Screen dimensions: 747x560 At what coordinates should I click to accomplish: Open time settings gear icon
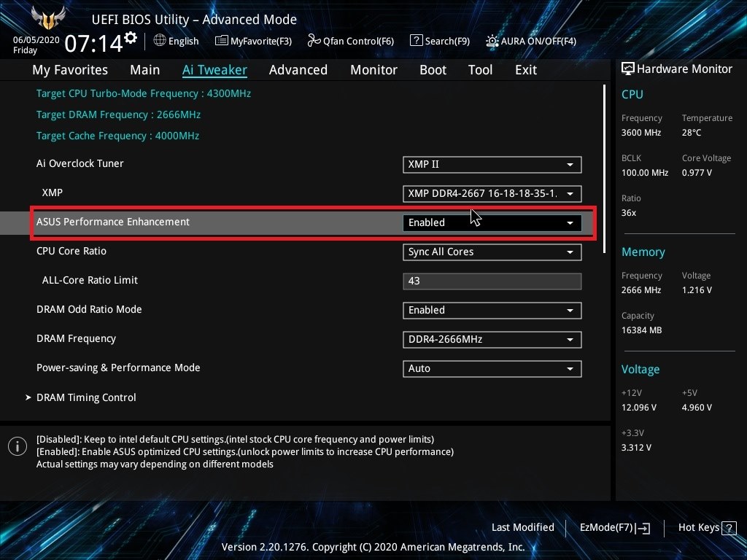(x=131, y=37)
